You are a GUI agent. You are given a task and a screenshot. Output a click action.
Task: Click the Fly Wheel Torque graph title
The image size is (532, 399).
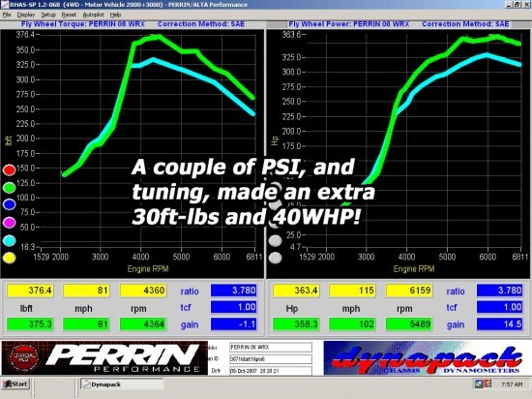pos(83,24)
